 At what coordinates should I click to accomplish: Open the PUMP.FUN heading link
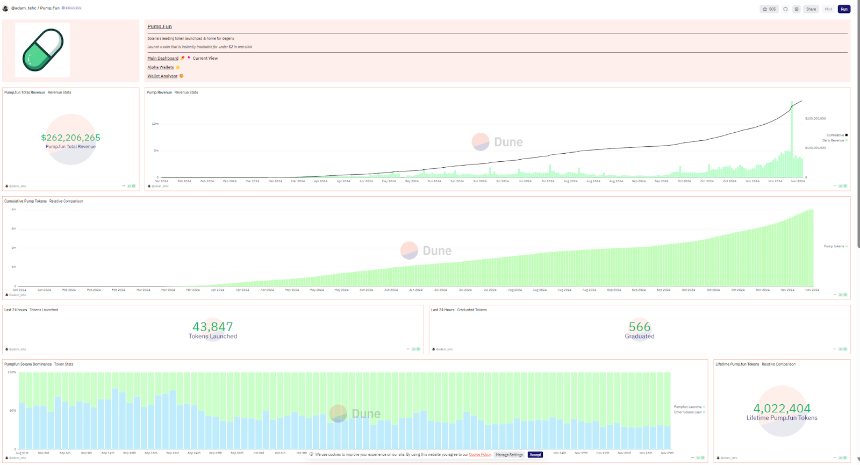point(160,26)
